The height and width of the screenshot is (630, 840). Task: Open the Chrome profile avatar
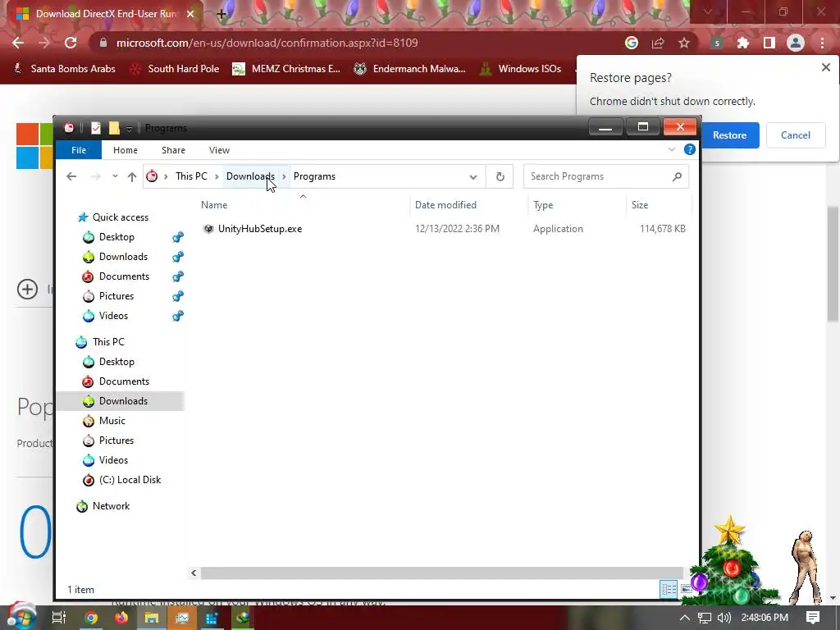coord(796,43)
